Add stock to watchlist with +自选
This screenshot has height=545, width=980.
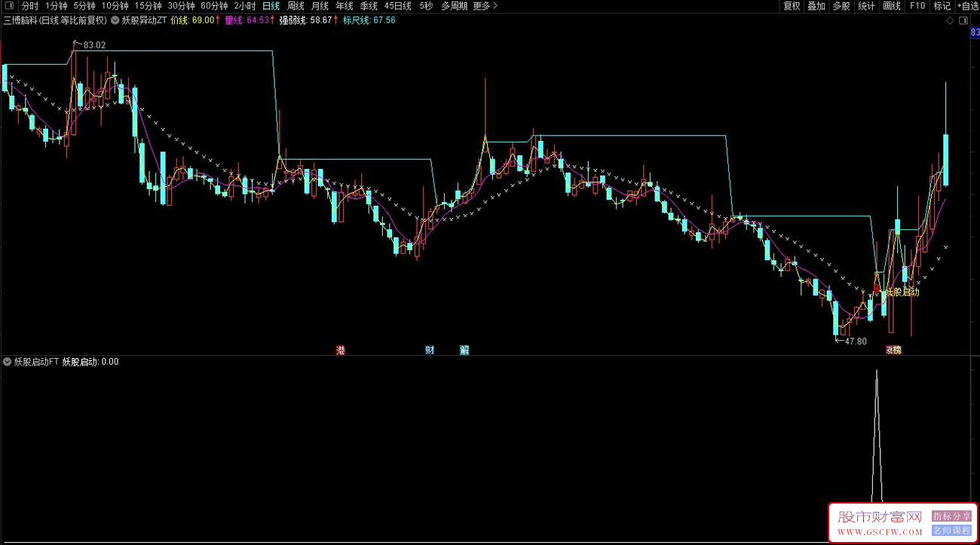(x=967, y=6)
